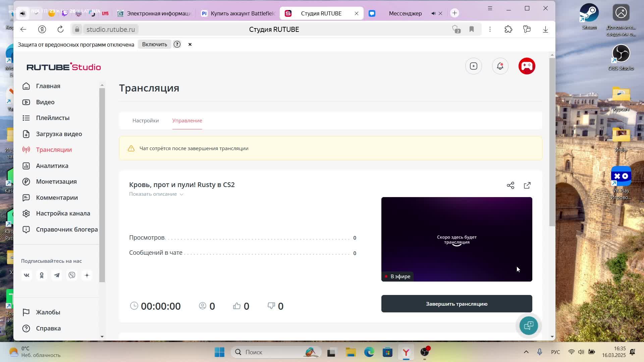Open the three-dots page menu in the address bar
This screenshot has width=644, height=362.
pos(490,29)
